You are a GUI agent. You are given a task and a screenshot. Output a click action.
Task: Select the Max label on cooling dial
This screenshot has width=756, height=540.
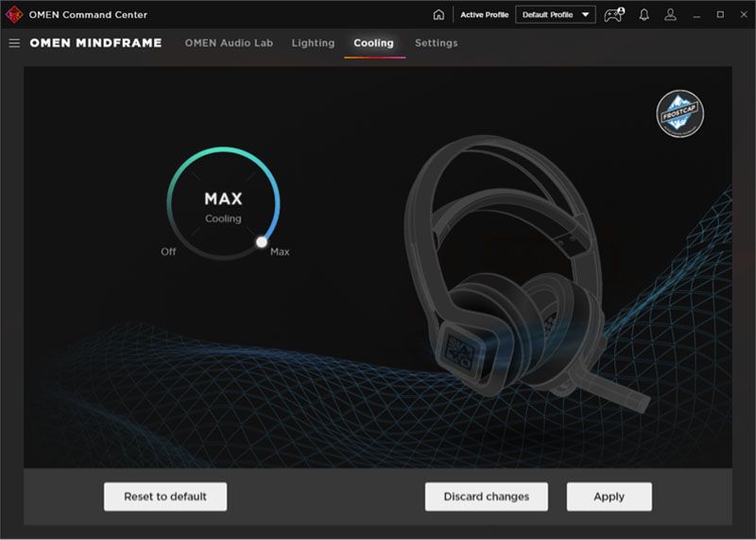(280, 252)
